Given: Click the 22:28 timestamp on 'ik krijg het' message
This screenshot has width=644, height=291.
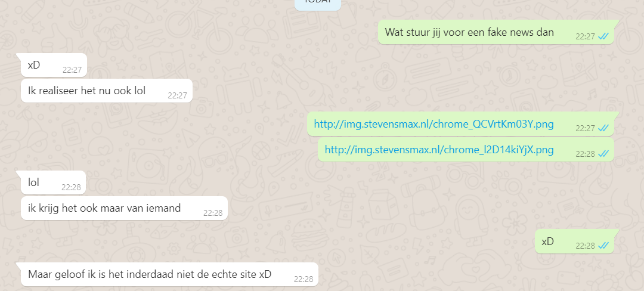Looking at the screenshot, I should click(x=213, y=213).
